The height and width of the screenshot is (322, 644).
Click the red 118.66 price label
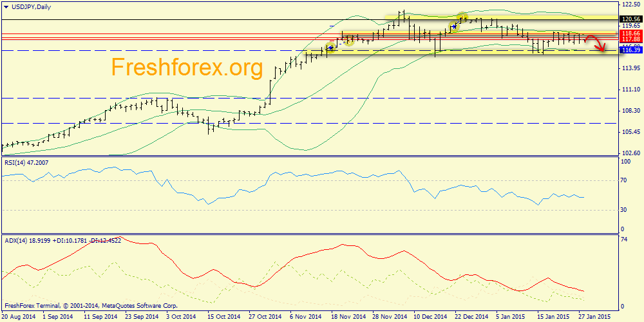(x=632, y=33)
